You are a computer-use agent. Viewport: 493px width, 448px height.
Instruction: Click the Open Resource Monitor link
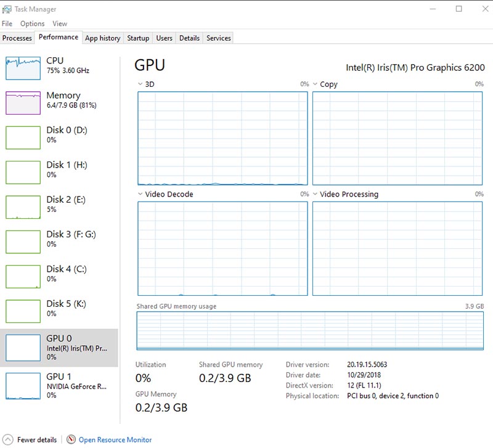[x=115, y=440]
